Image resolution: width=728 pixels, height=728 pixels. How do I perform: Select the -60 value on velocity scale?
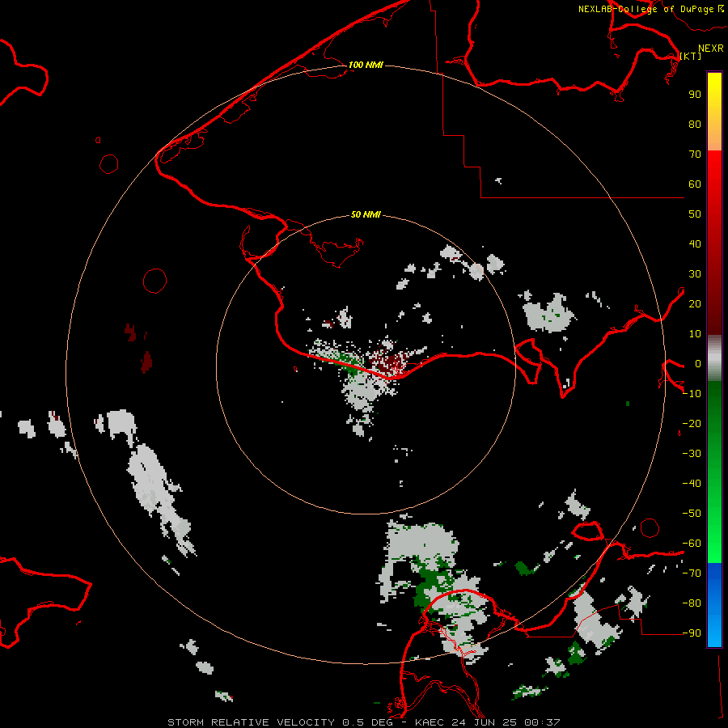click(x=692, y=544)
